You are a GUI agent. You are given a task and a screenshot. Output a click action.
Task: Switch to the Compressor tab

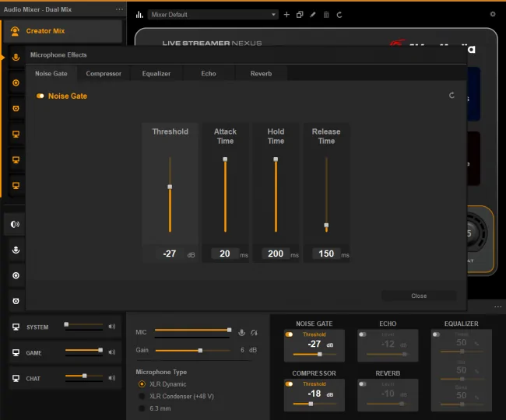pos(104,73)
